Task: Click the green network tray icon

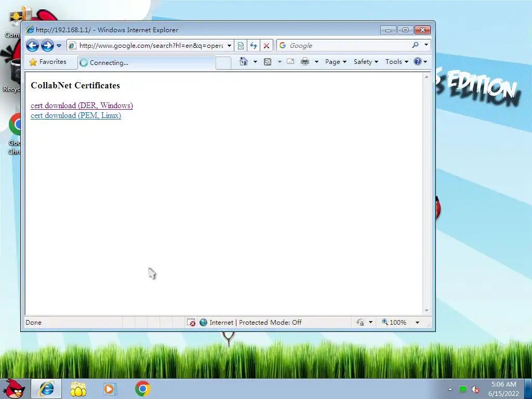Action: pos(463,389)
